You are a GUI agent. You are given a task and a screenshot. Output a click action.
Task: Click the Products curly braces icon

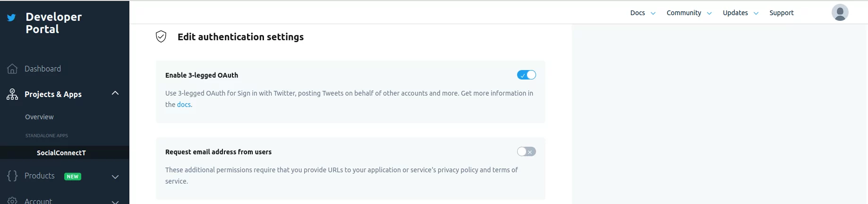(x=12, y=176)
